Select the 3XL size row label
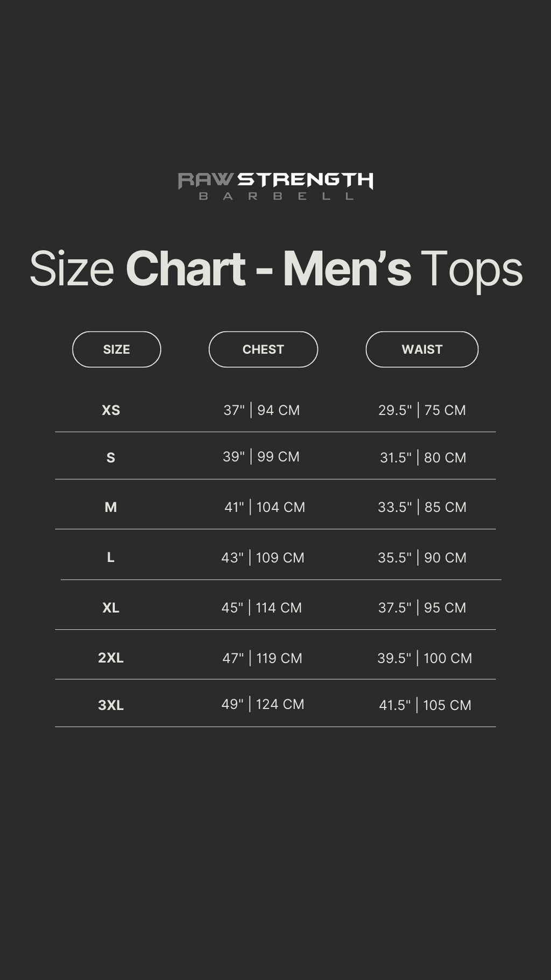The image size is (551, 980). tap(111, 705)
